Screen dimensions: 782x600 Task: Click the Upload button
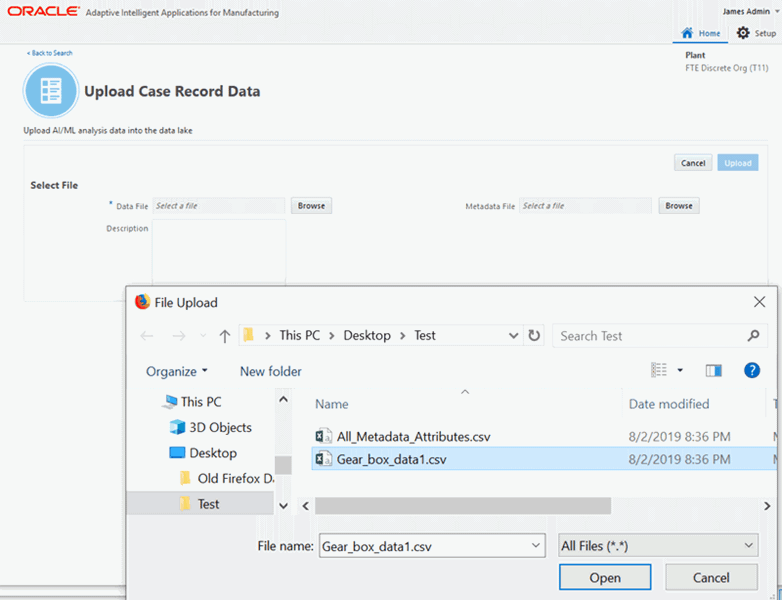coord(738,163)
